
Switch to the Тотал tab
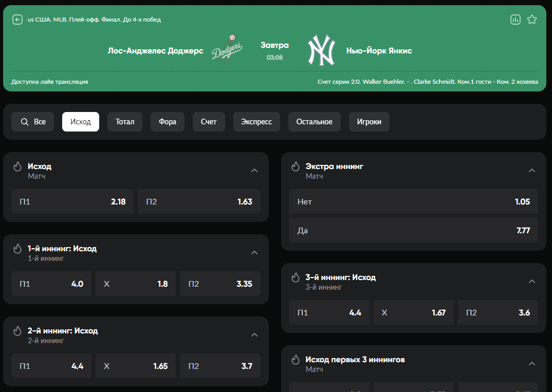[x=125, y=122]
